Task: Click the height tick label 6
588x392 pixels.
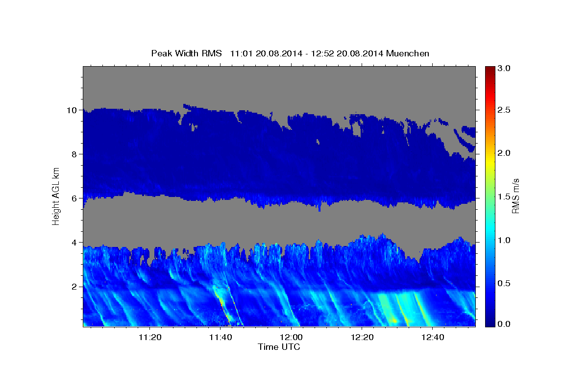Action: pyautogui.click(x=75, y=198)
